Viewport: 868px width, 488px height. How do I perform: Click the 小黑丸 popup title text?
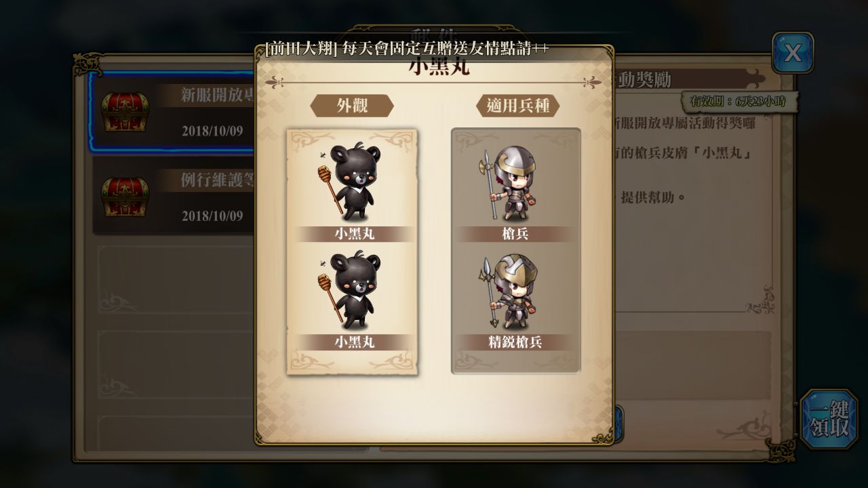[x=439, y=68]
